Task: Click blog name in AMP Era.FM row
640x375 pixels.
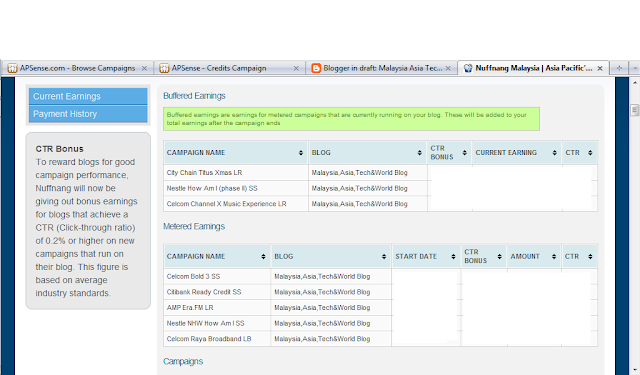Action: 322,307
